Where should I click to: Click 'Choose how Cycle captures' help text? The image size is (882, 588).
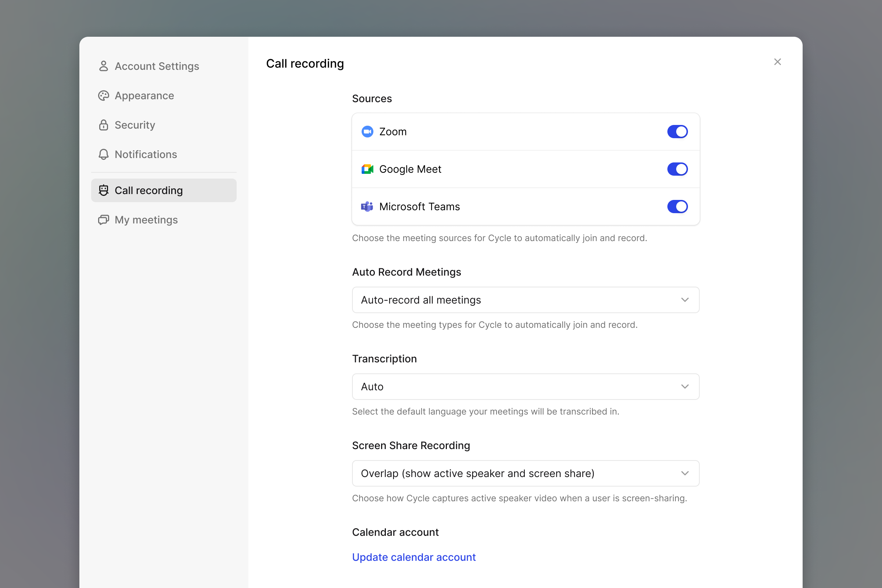point(519,498)
